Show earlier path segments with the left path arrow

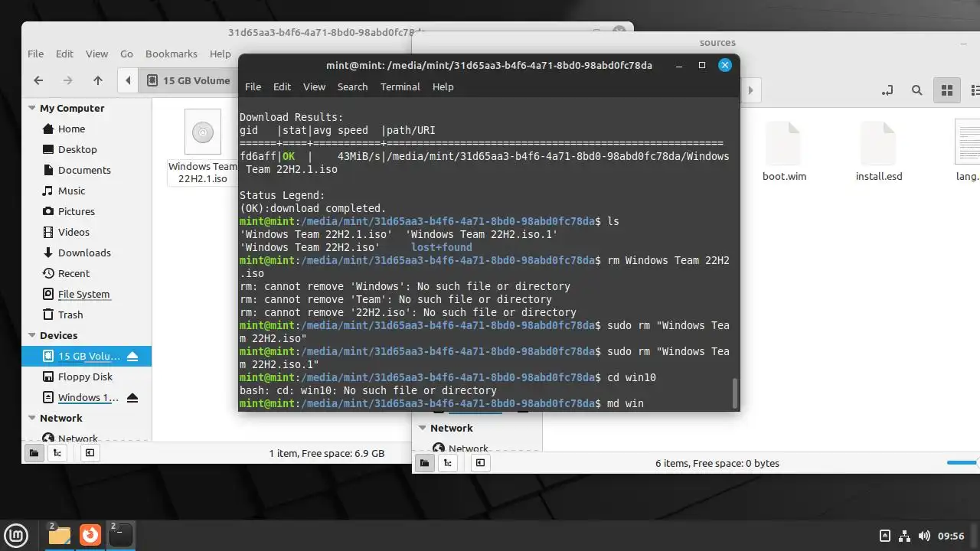coord(128,80)
